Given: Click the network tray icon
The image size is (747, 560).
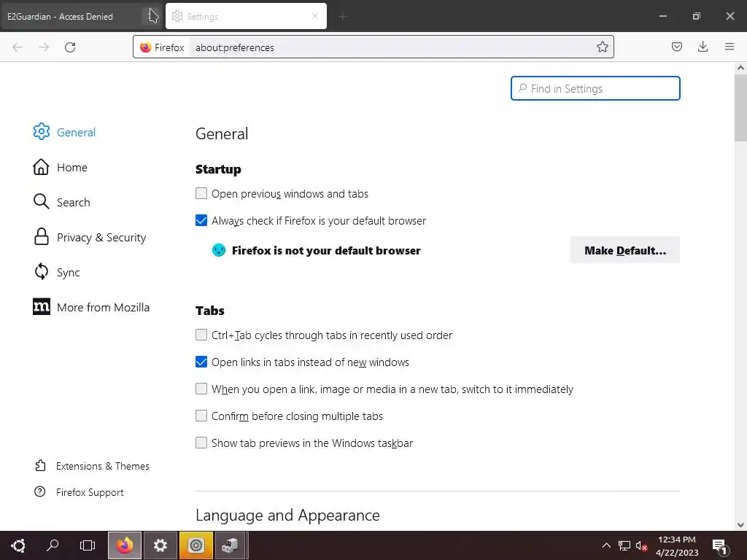Looking at the screenshot, I should (x=624, y=545).
